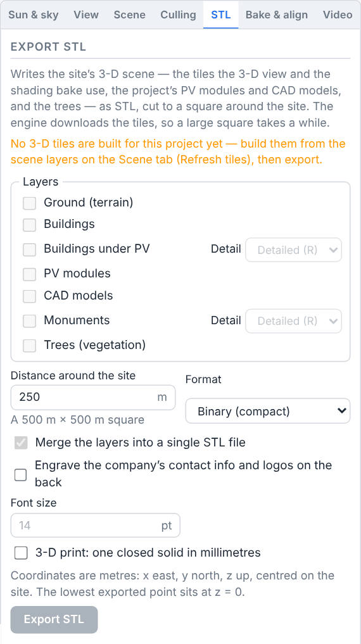The height and width of the screenshot is (644, 361).
Task: Click the Layers group label
Action: click(41, 182)
